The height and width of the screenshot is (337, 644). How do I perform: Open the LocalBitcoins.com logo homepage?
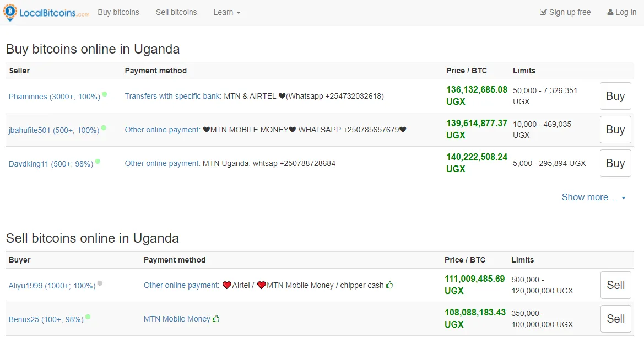[46, 12]
